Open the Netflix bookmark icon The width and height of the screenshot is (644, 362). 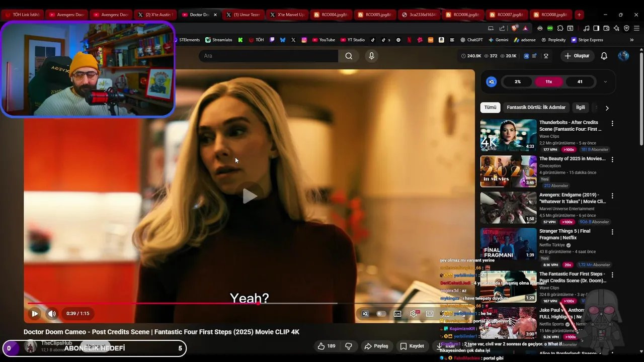pyautogui.click(x=409, y=40)
